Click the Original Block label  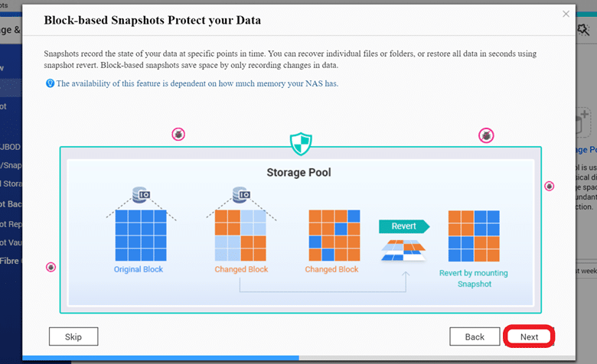click(x=139, y=269)
